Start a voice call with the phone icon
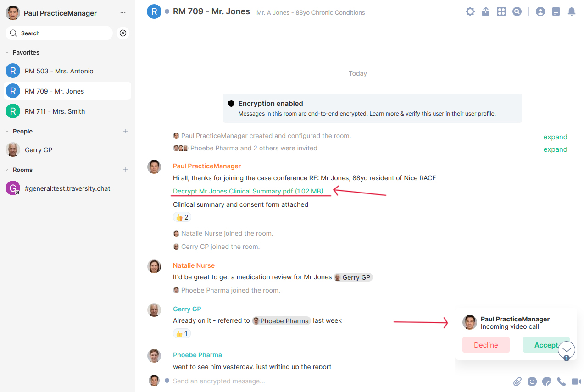584x392 pixels. pyautogui.click(x=561, y=381)
